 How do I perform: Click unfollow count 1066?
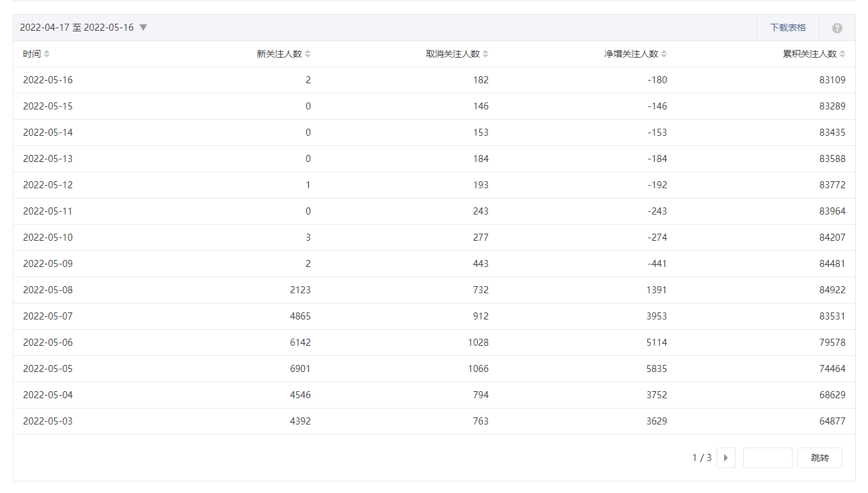(x=478, y=369)
